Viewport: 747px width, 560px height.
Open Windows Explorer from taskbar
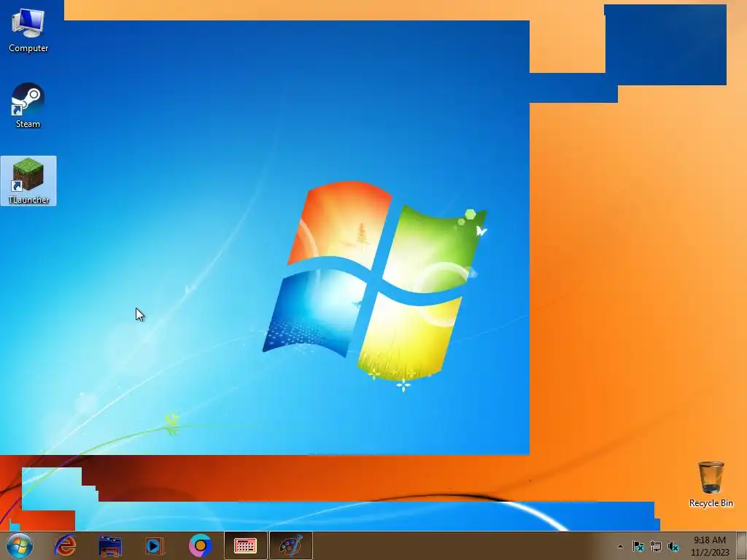pyautogui.click(x=110, y=545)
